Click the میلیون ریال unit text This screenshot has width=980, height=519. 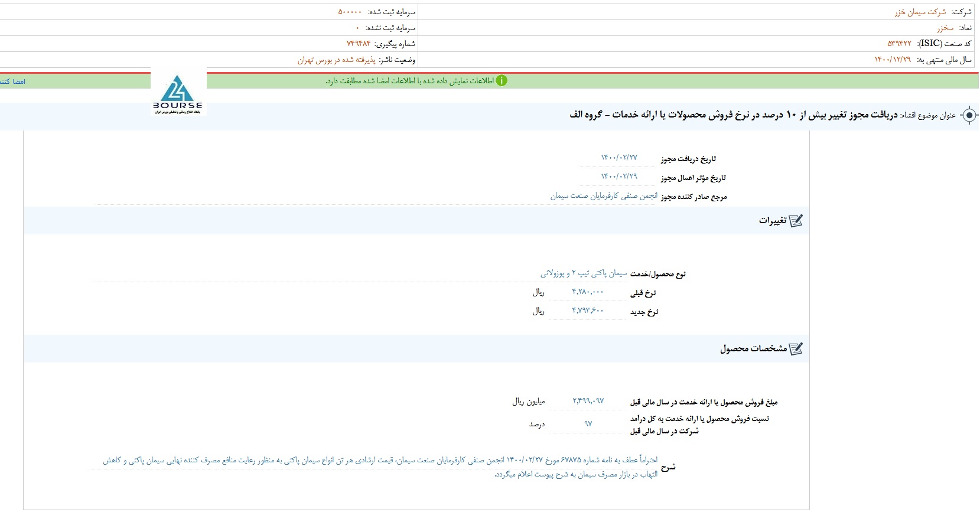point(529,402)
